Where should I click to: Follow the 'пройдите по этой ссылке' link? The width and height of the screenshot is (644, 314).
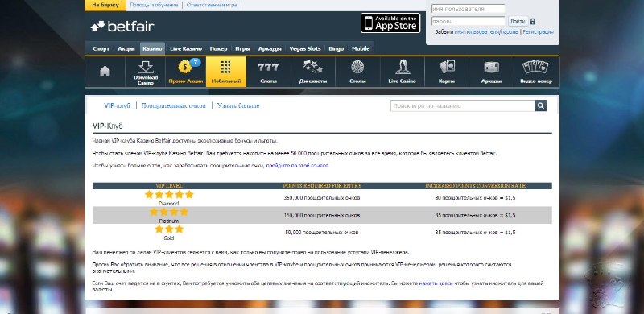(298, 166)
